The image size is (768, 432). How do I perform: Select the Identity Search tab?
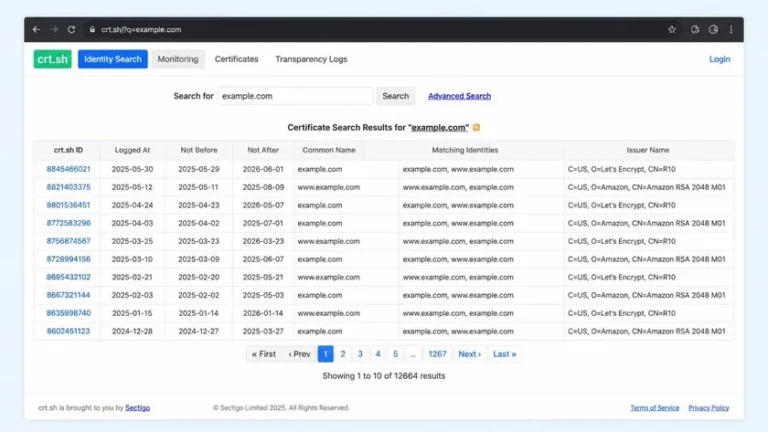click(113, 59)
